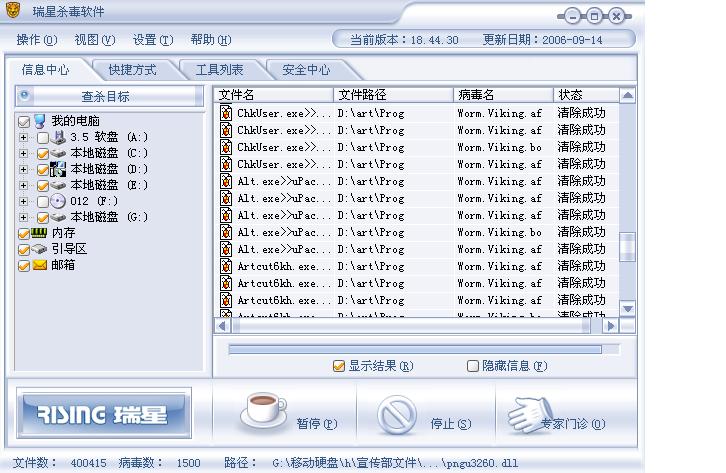This screenshot has height=473, width=726.
Task: Uncheck the 本地磁盘 (C:) checkbox
Action: tap(43, 154)
